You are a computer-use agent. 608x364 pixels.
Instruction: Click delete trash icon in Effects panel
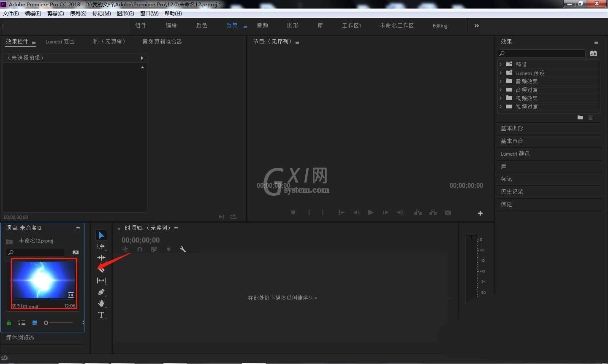tap(590, 117)
